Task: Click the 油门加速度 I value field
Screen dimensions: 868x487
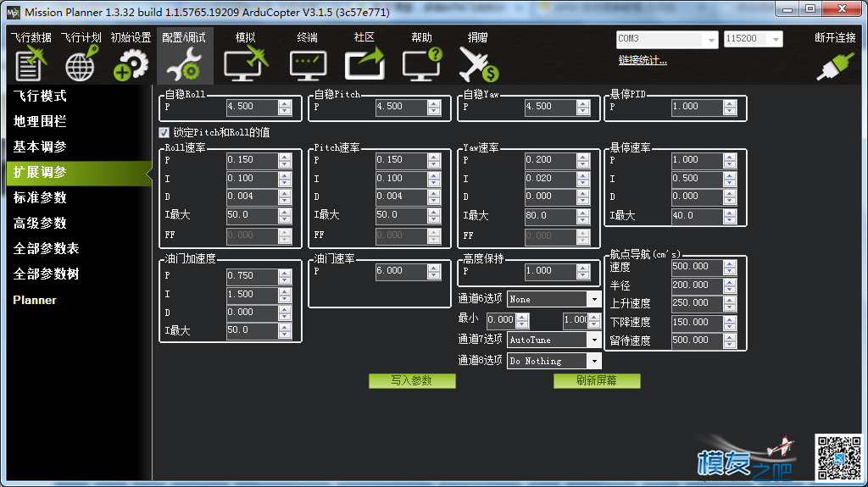Action: pyautogui.click(x=259, y=295)
